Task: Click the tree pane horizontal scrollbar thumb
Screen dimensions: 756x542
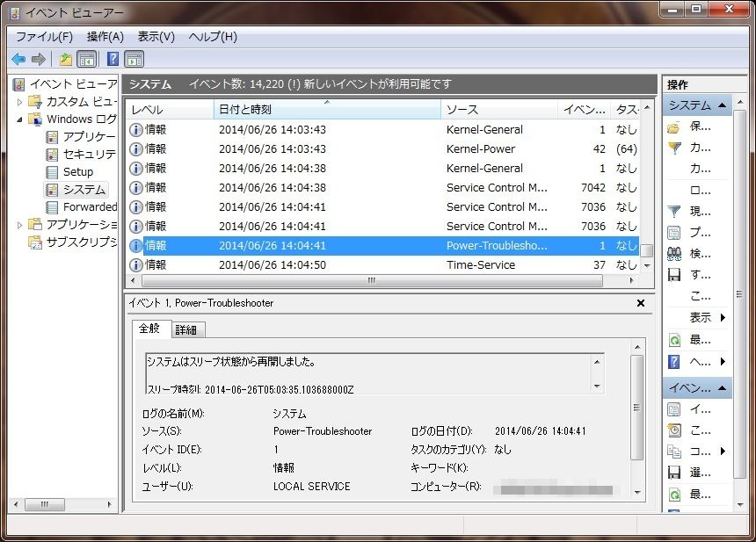Action: [44, 504]
